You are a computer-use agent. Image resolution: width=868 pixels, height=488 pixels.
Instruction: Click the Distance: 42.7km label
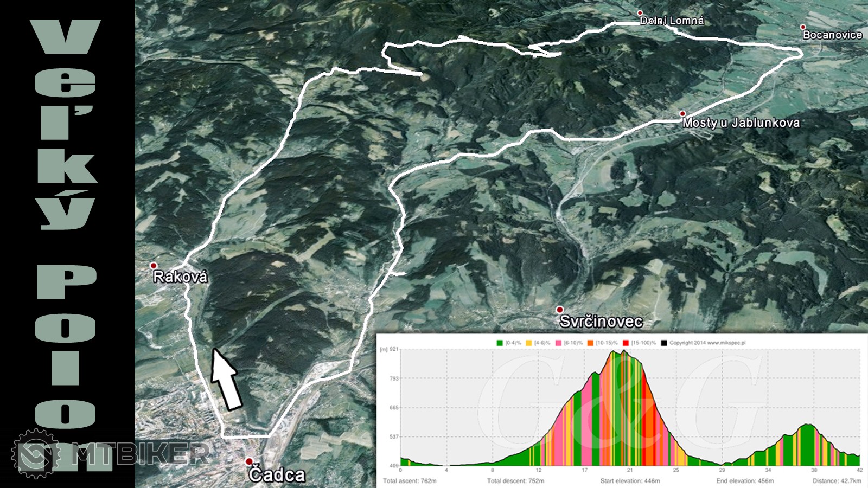837,481
